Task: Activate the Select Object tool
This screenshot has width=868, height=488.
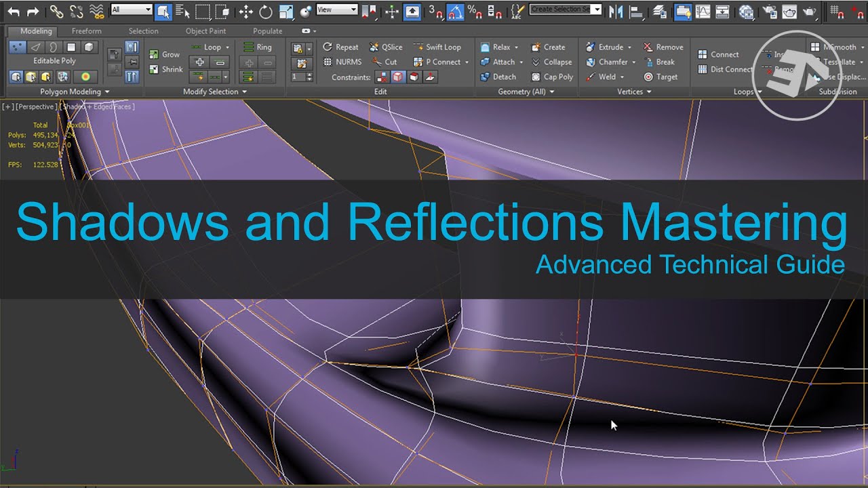Action: click(x=163, y=11)
